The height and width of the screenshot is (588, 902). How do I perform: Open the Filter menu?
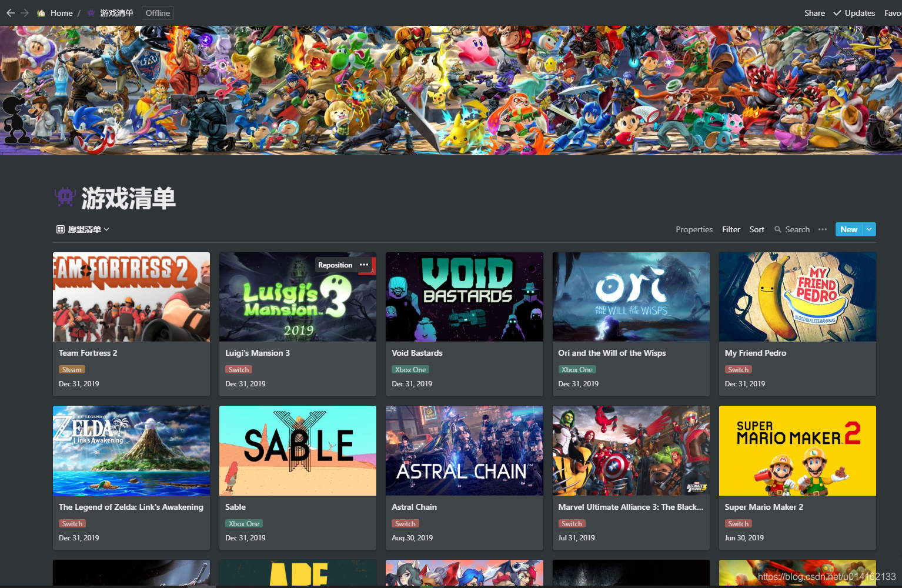[x=731, y=229]
